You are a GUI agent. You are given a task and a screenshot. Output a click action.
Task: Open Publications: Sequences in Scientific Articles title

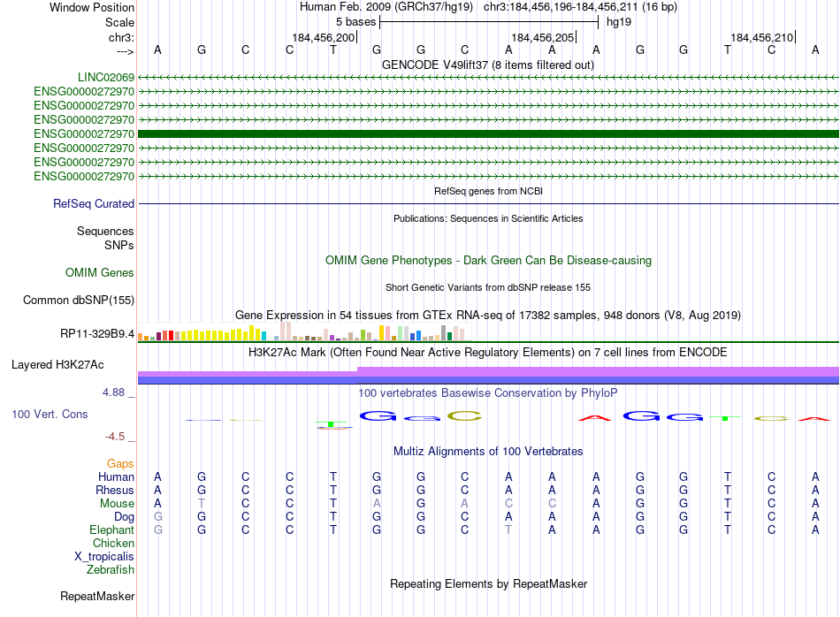[x=488, y=218]
